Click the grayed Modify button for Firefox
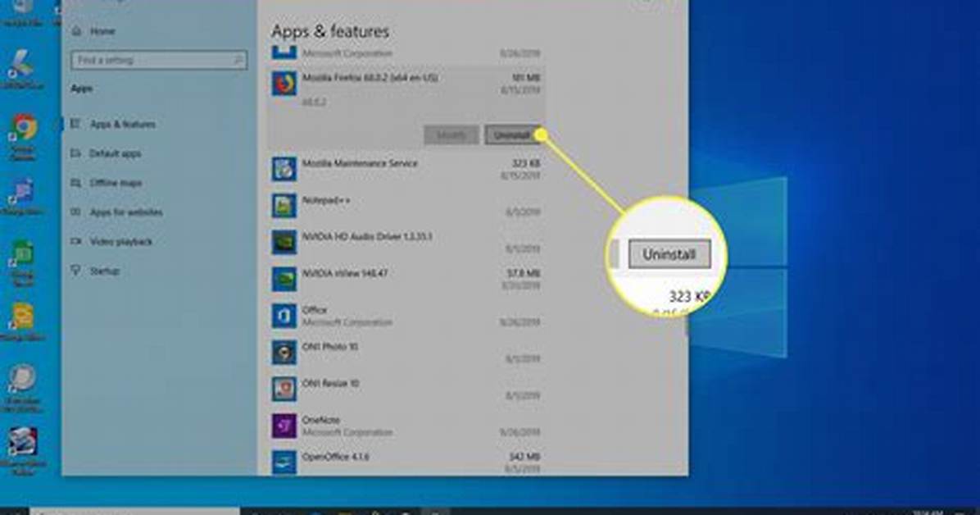980x515 pixels. pos(451,135)
